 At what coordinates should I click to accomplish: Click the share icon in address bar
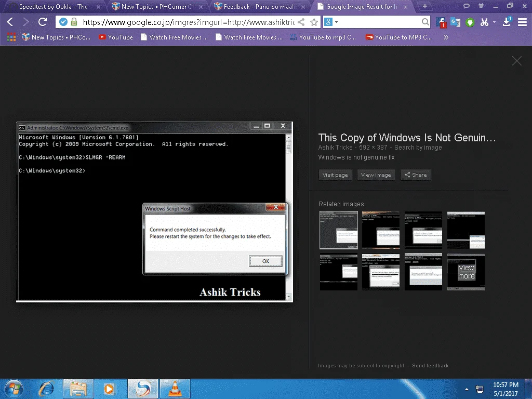coord(301,22)
